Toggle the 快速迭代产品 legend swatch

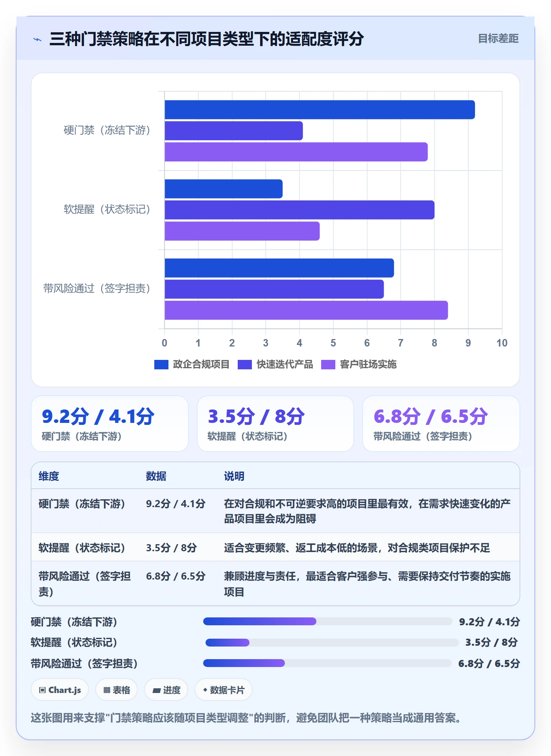point(245,365)
